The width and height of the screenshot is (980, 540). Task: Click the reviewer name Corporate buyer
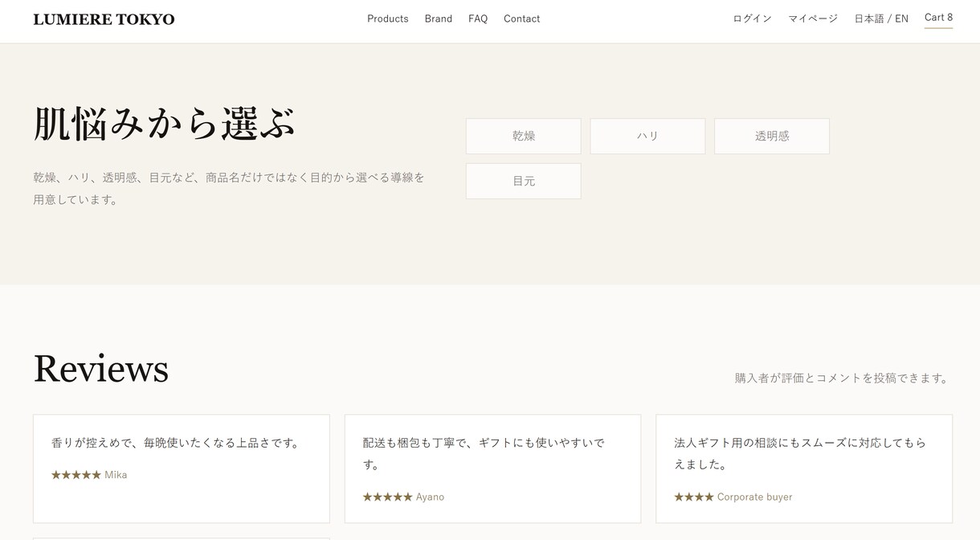point(755,497)
